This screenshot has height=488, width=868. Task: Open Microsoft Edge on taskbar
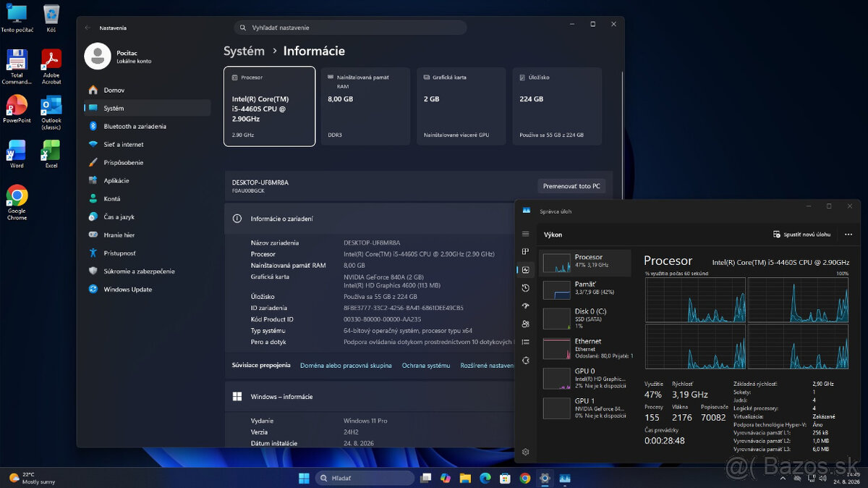(485, 478)
